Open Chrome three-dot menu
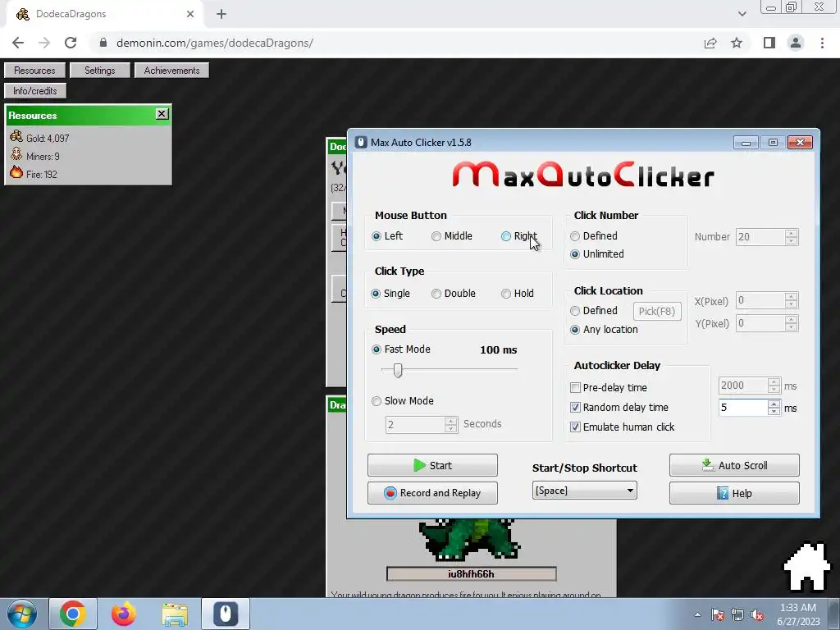The height and width of the screenshot is (630, 840). [x=822, y=43]
